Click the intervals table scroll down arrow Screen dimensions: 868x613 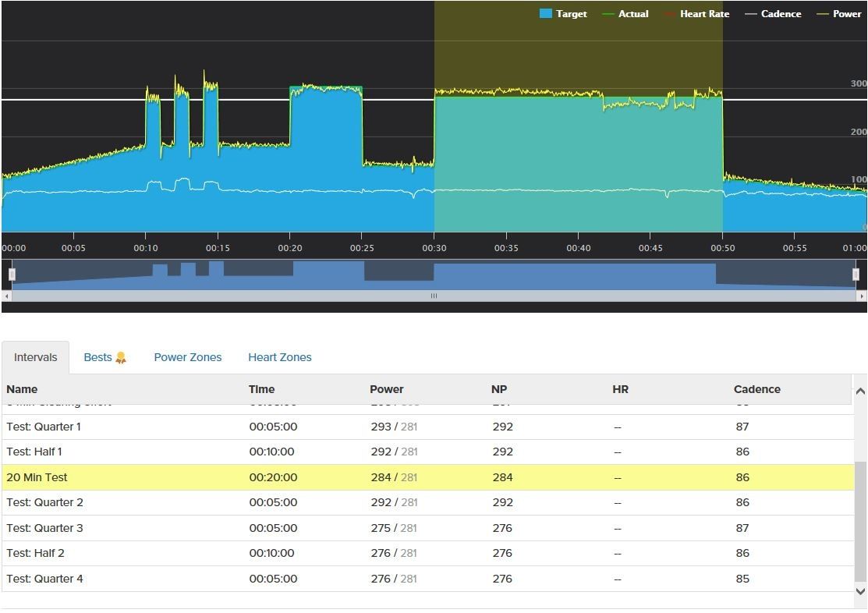(x=860, y=591)
